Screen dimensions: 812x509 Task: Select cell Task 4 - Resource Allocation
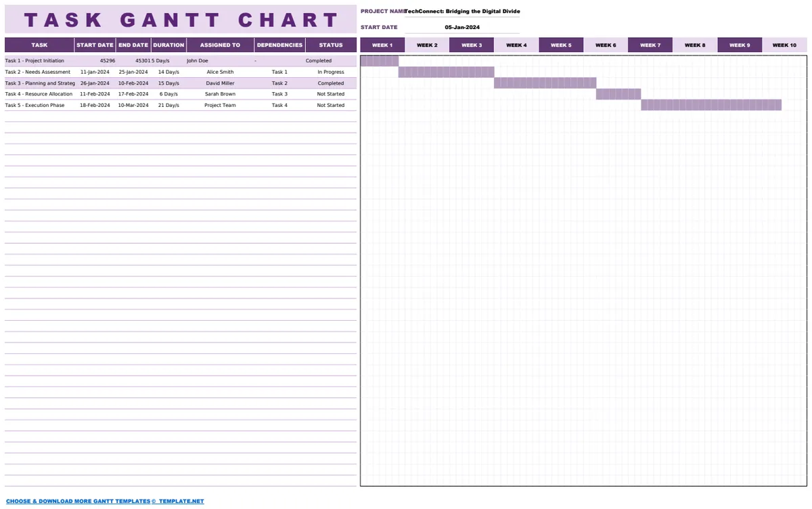click(x=39, y=94)
